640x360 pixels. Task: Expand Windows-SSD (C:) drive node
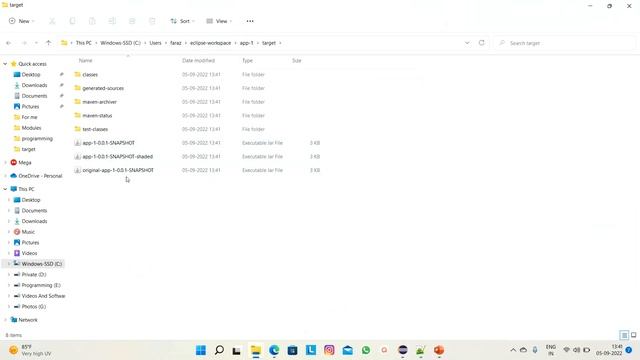[x=9, y=264]
